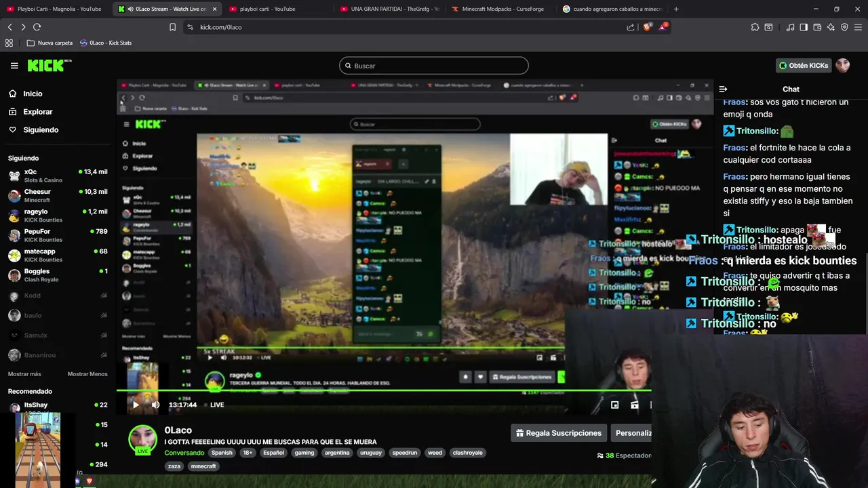
Task: Reload the Kick page
Action: coord(37,27)
